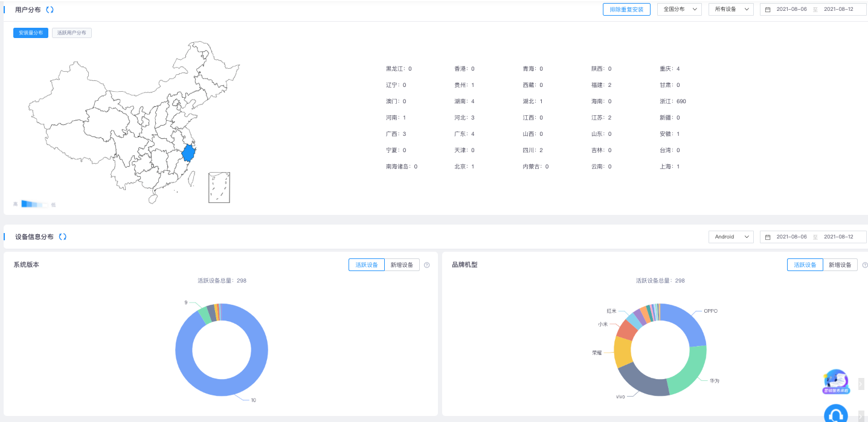868x422 pixels.
Task: Open the calendar icon in 用户分布 date range
Action: 768,10
